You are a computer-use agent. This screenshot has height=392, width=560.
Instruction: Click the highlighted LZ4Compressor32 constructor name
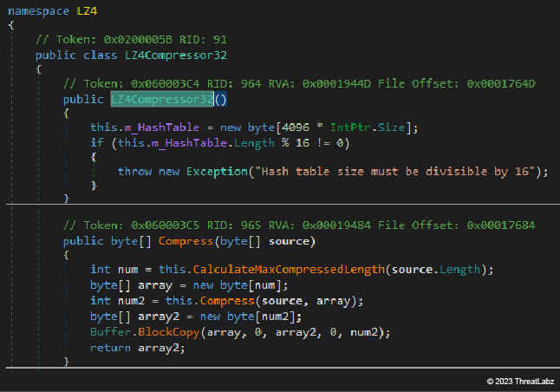tap(162, 99)
